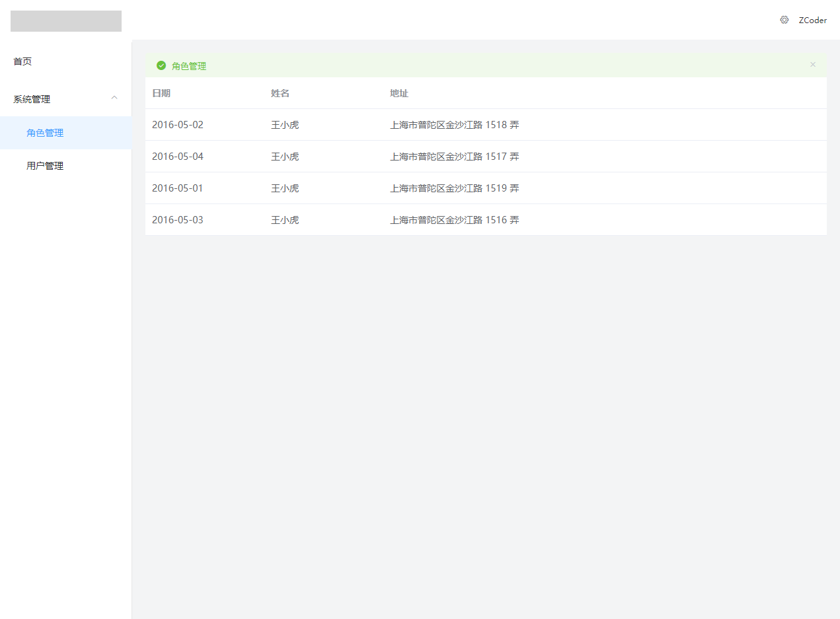Viewport: 840px width, 619px height.
Task: Select the 系统管理 menu group
Action: [x=66, y=99]
